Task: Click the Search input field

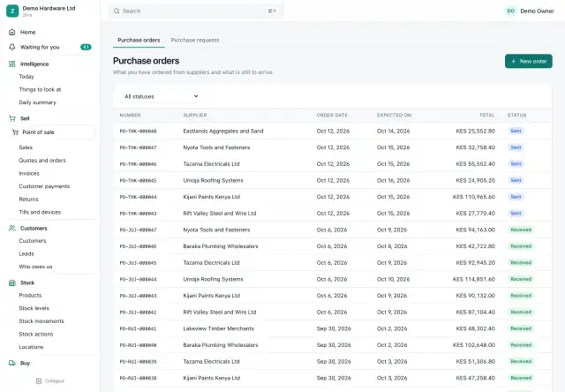Action: [196, 11]
